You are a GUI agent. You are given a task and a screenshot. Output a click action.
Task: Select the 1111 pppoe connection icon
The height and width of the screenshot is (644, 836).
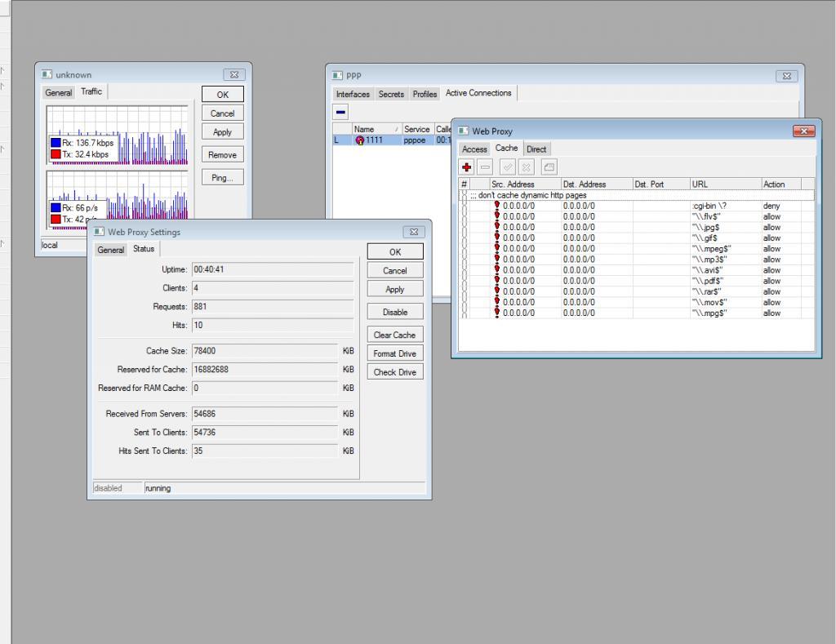360,140
